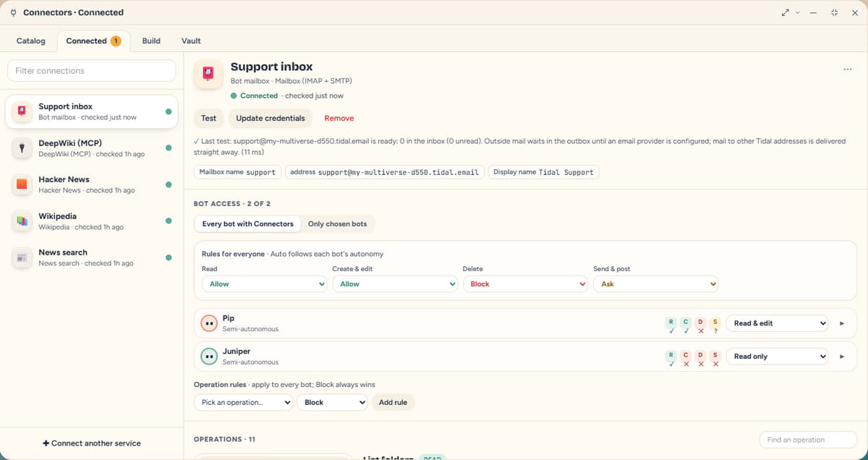Image resolution: width=868 pixels, height=460 pixels.
Task: Switch to the Connected tab
Action: tap(94, 41)
